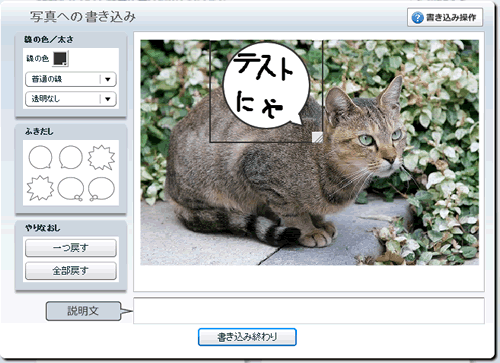The height and width of the screenshot is (363, 500).
Task: Click the 線の色 label text
Action: click(x=38, y=59)
